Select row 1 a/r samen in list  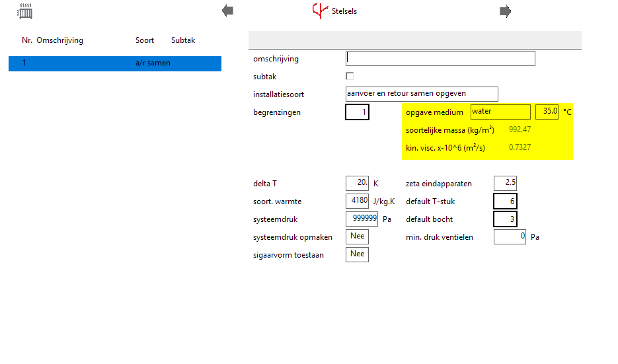pyautogui.click(x=114, y=63)
